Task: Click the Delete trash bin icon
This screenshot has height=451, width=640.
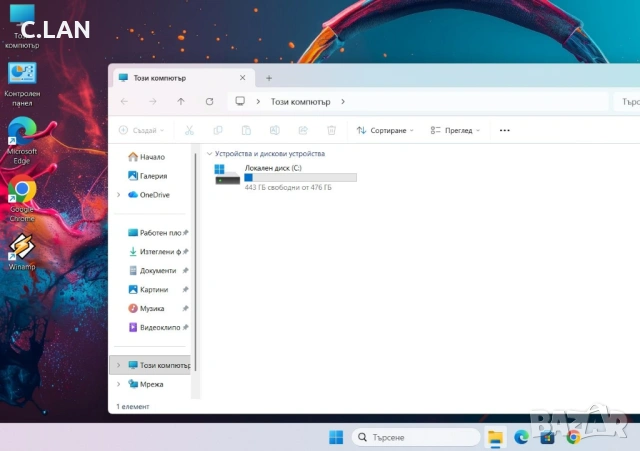Action: point(331,130)
